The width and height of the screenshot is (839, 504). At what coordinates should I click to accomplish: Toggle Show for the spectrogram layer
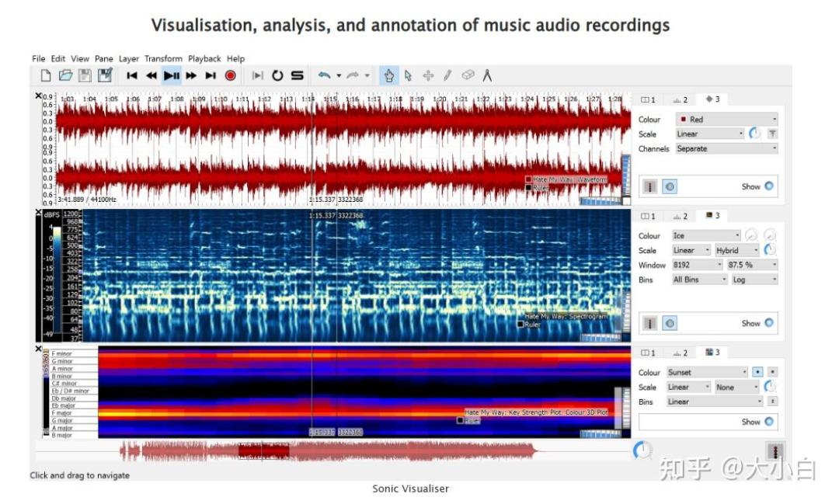[769, 322]
